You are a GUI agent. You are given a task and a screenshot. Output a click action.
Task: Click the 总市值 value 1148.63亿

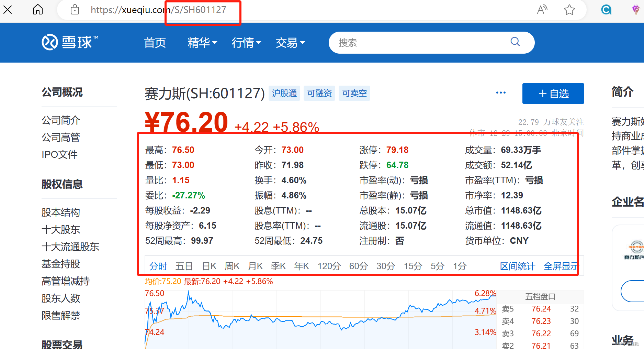[521, 210]
